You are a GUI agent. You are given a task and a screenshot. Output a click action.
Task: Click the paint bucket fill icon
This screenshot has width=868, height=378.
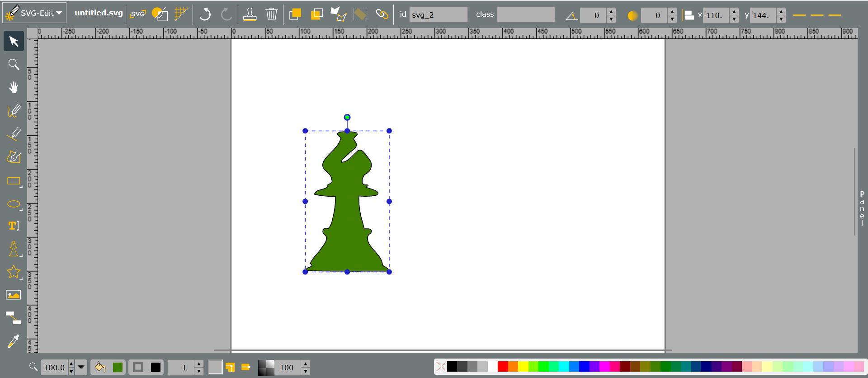click(100, 367)
